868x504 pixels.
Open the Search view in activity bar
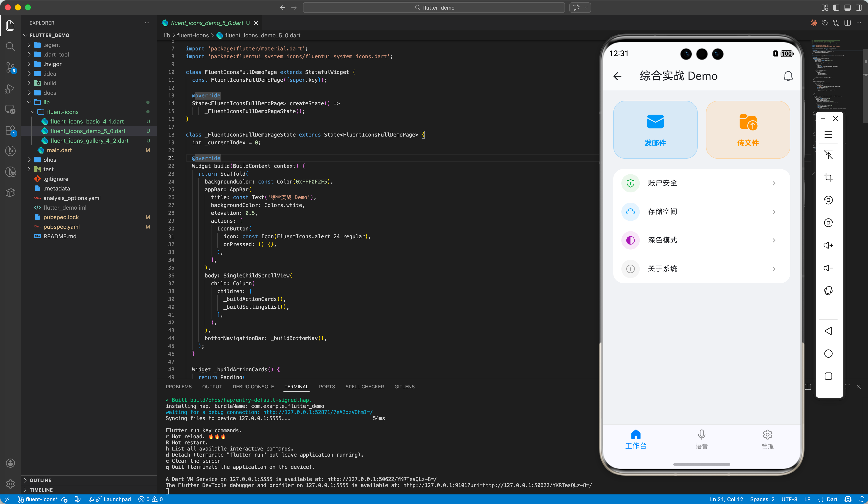point(10,47)
